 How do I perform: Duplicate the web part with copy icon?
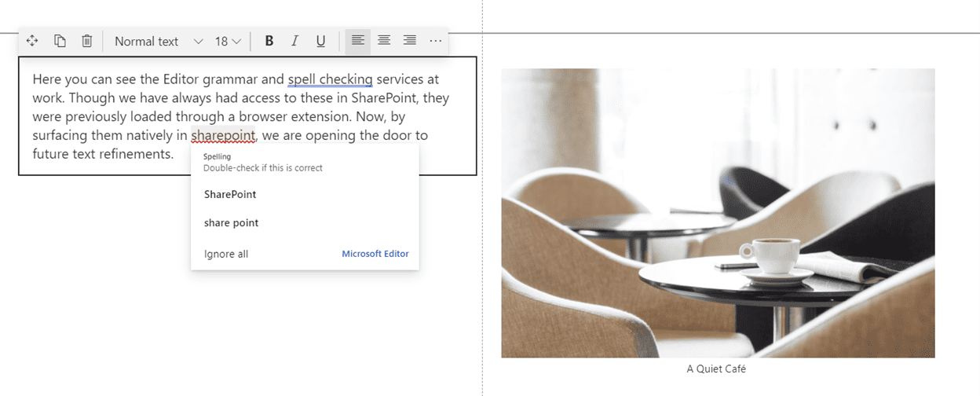pos(60,41)
